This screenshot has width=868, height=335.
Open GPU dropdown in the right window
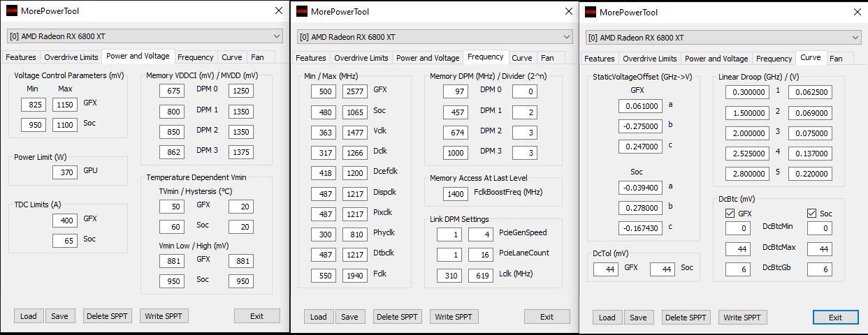[723, 37]
